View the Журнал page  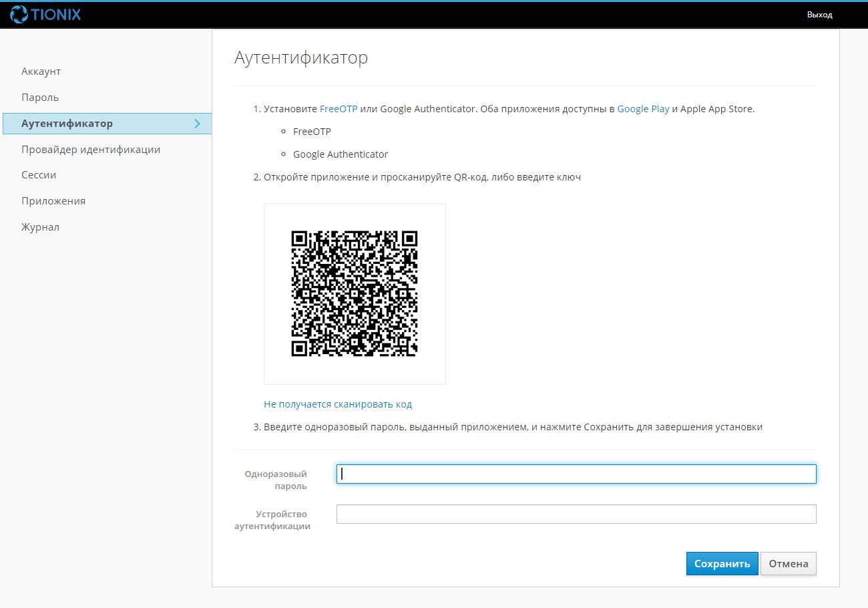pyautogui.click(x=40, y=227)
